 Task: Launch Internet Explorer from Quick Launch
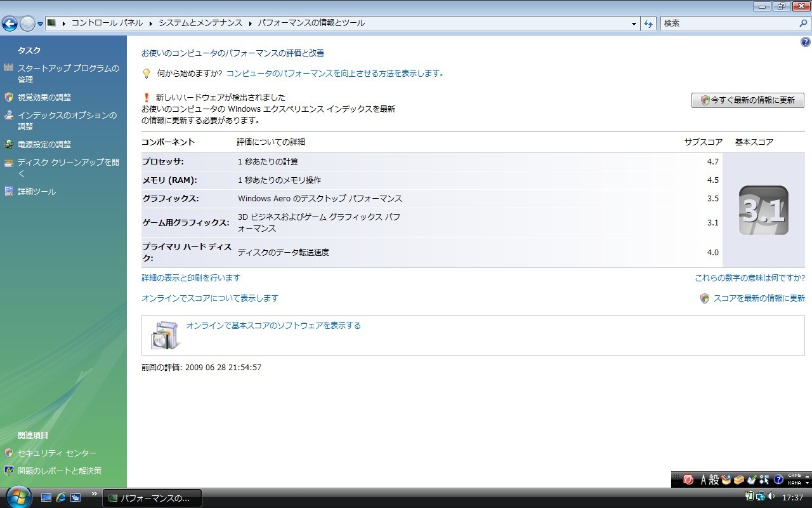point(61,498)
